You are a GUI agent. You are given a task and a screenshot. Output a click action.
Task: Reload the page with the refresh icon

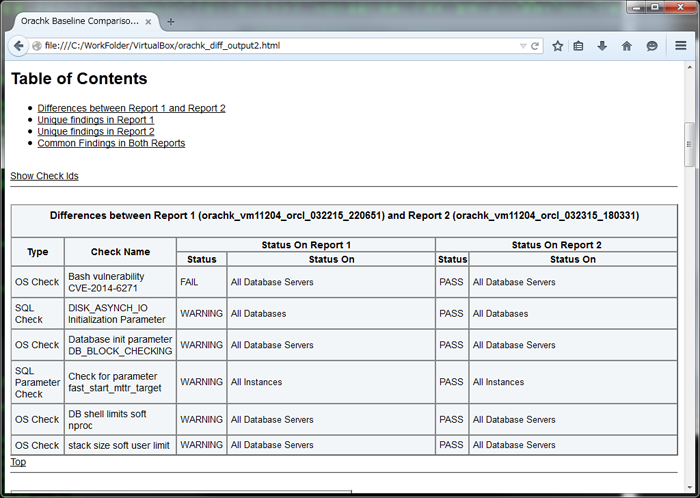[535, 46]
